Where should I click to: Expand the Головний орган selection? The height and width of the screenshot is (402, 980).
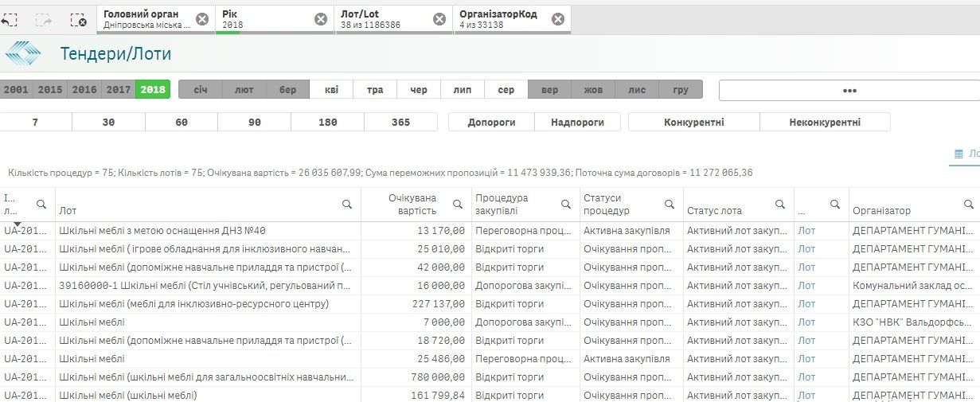(146, 19)
